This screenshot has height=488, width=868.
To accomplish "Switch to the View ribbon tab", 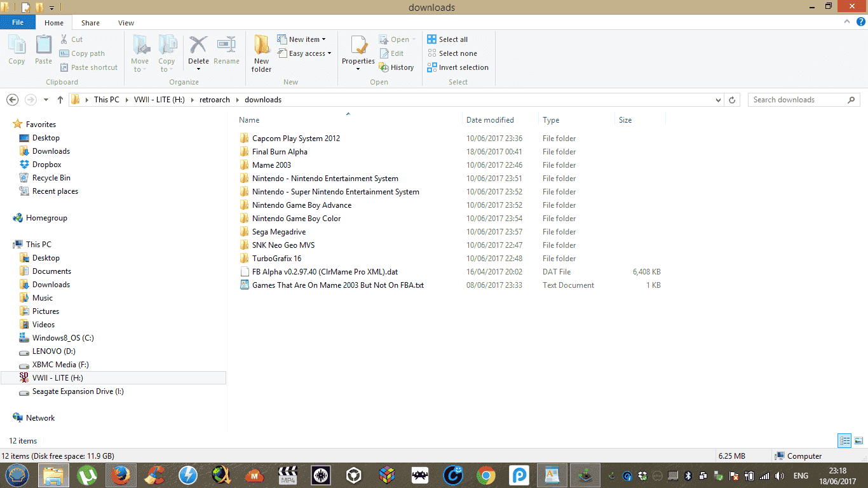I will coord(126,23).
